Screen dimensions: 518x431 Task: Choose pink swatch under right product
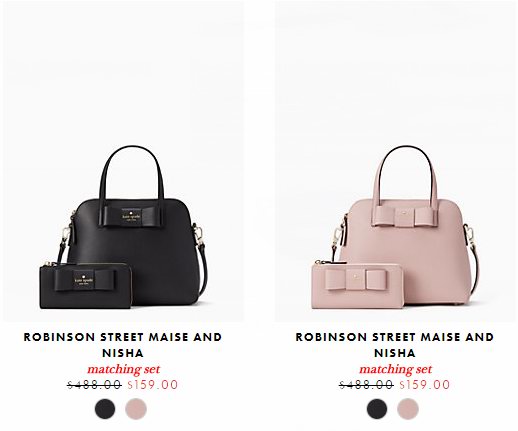coord(408,409)
